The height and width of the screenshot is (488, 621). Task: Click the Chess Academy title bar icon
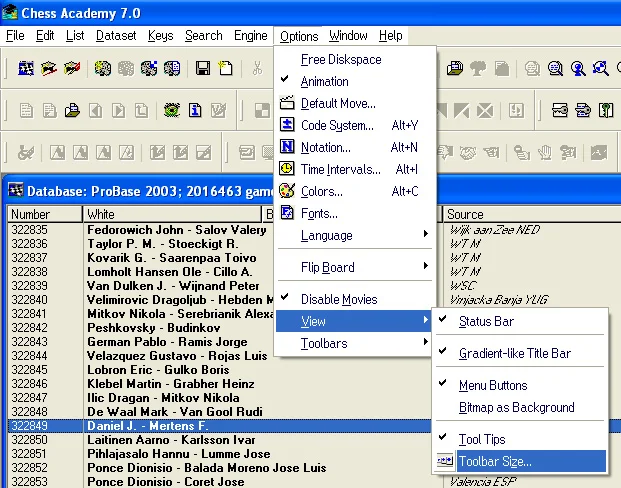10,12
